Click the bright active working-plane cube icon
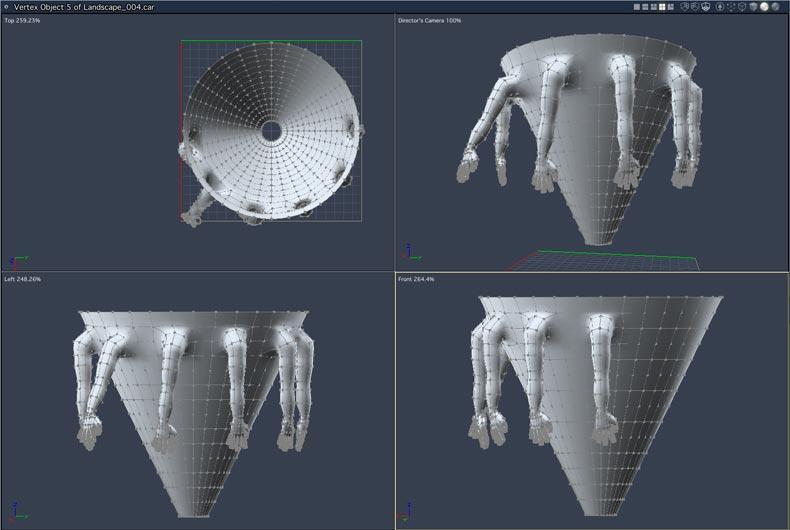This screenshot has height=530, width=790. [706, 7]
